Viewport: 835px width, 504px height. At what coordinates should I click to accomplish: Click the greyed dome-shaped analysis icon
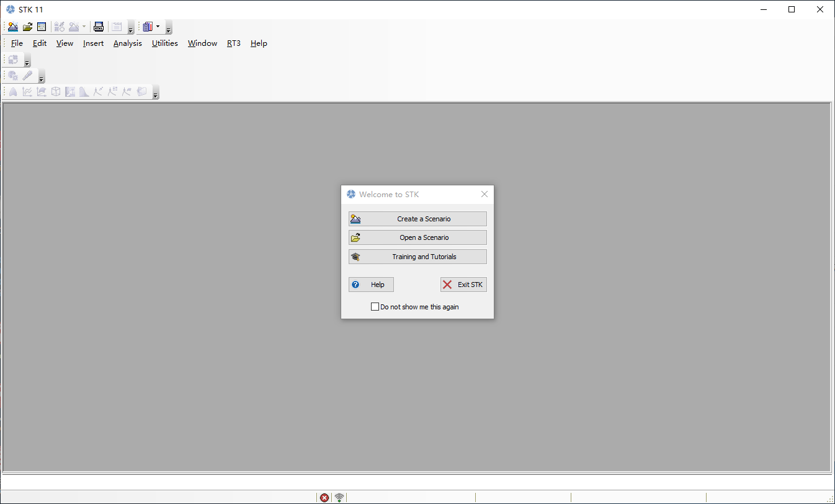click(x=13, y=92)
